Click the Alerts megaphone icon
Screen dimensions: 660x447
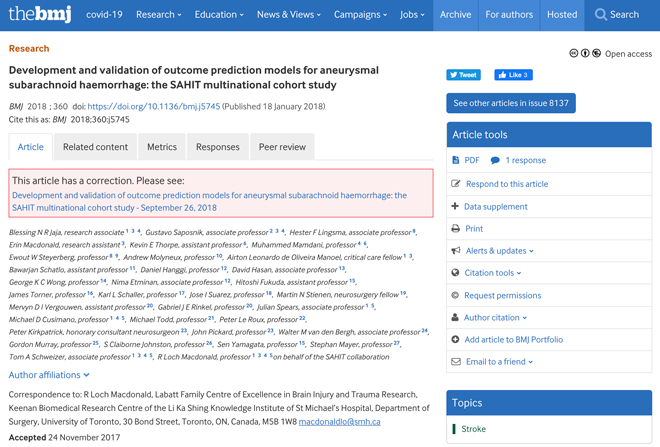coord(456,251)
